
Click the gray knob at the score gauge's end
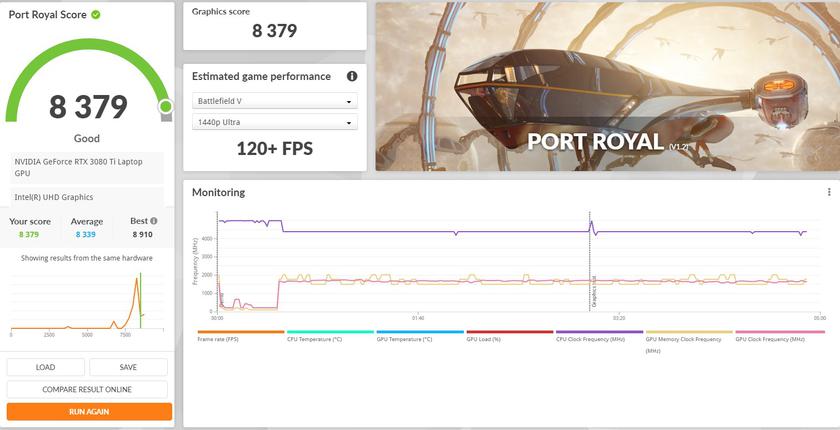point(166,106)
